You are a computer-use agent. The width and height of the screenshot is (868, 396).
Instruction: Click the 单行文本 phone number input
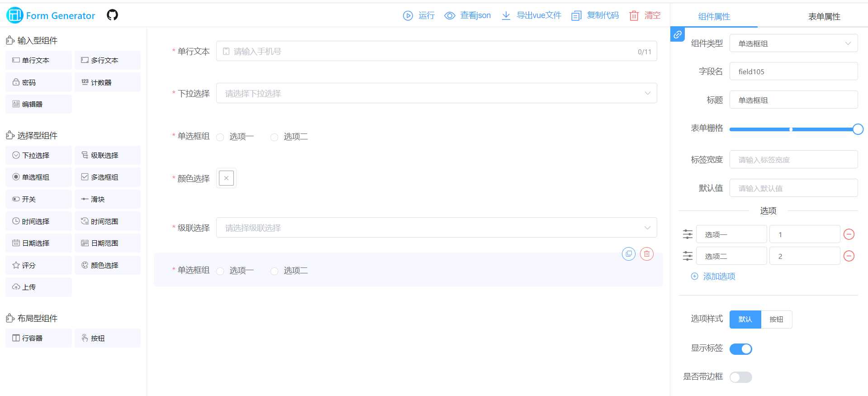(436, 51)
